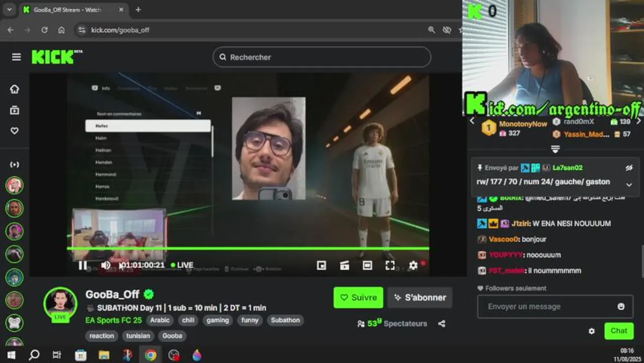
Task: Open chat settings gear
Action: tap(592, 331)
